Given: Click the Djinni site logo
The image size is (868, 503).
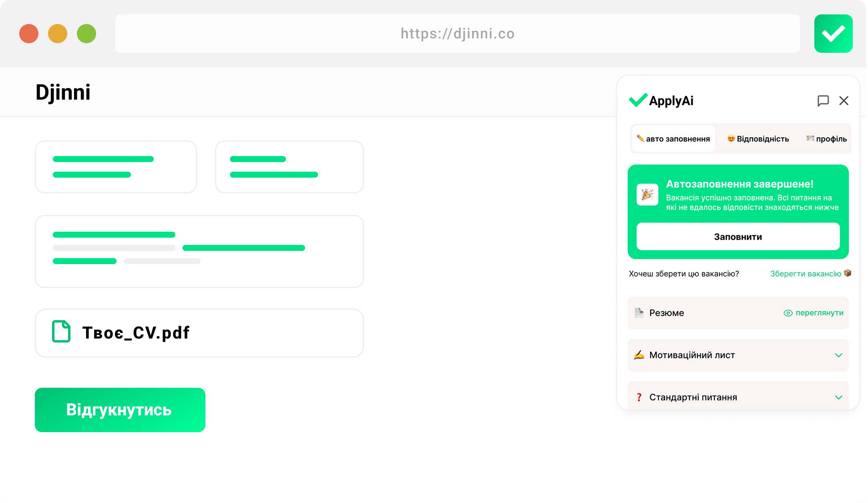Looking at the screenshot, I should 63,92.
